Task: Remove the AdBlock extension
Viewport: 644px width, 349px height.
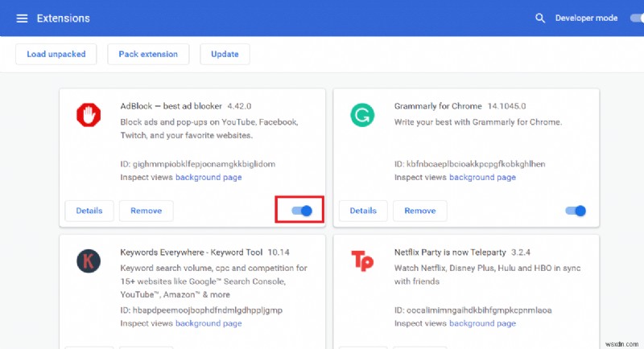Action: click(x=146, y=211)
